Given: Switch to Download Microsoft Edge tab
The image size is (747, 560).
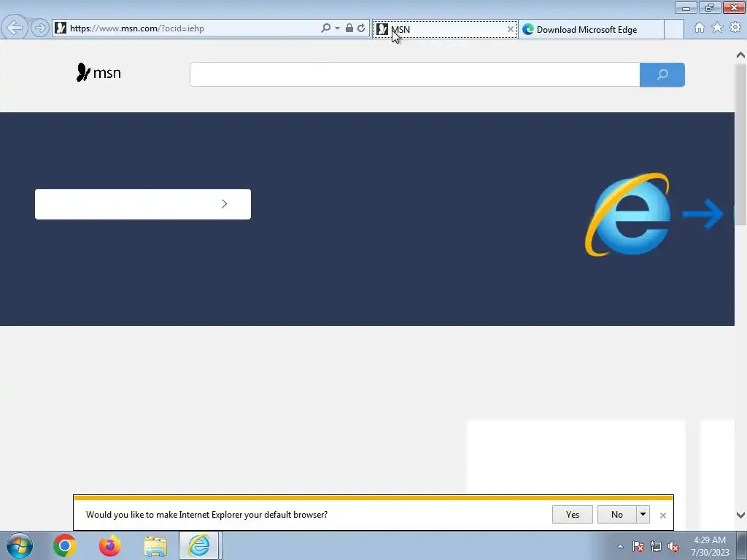Looking at the screenshot, I should pyautogui.click(x=591, y=29).
